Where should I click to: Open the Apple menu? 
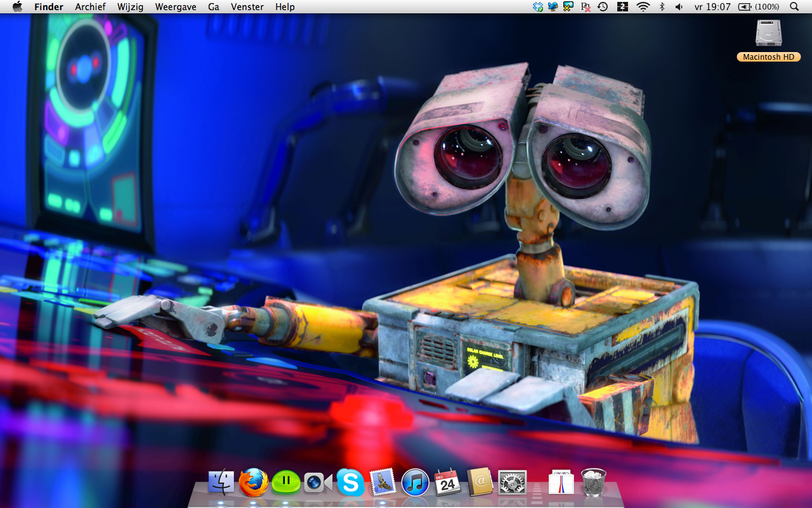click(x=17, y=6)
